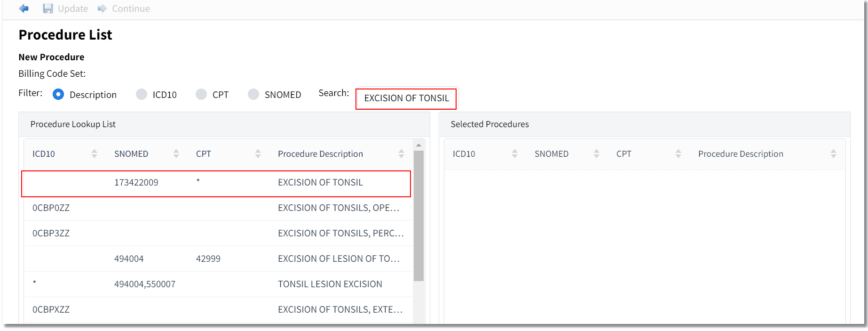Viewport: 868px width, 331px height.
Task: Sort Lookup List by CPT column
Action: tap(258, 153)
